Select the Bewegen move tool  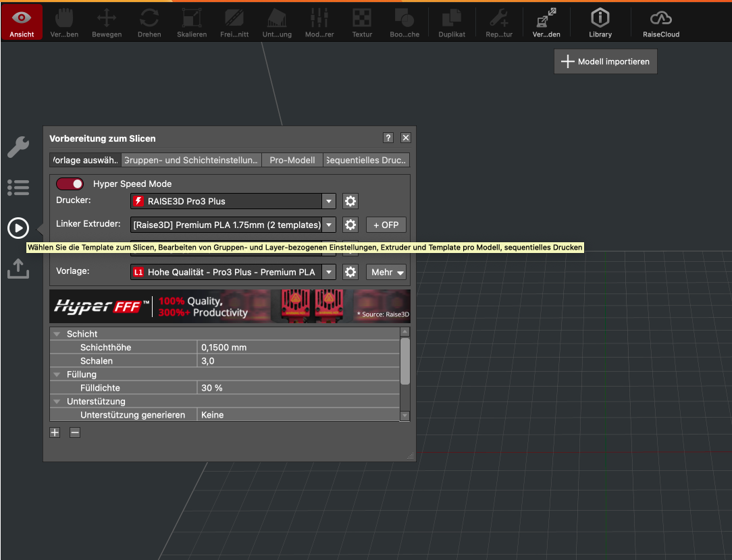107,22
